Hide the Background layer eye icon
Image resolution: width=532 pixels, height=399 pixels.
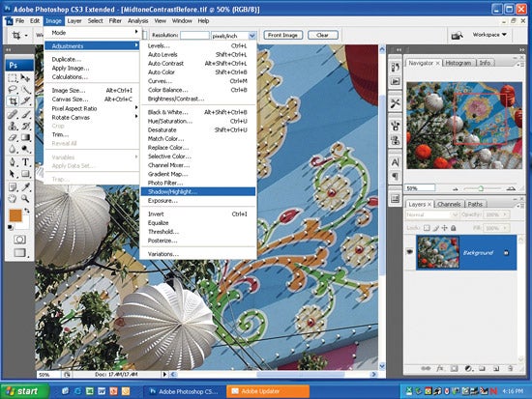(x=410, y=252)
